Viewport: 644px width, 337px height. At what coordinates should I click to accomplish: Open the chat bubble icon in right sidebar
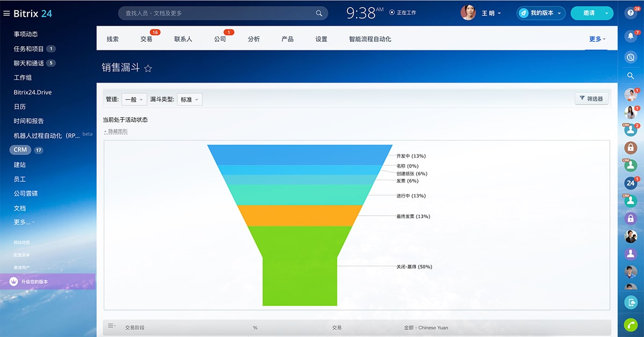[x=631, y=56]
